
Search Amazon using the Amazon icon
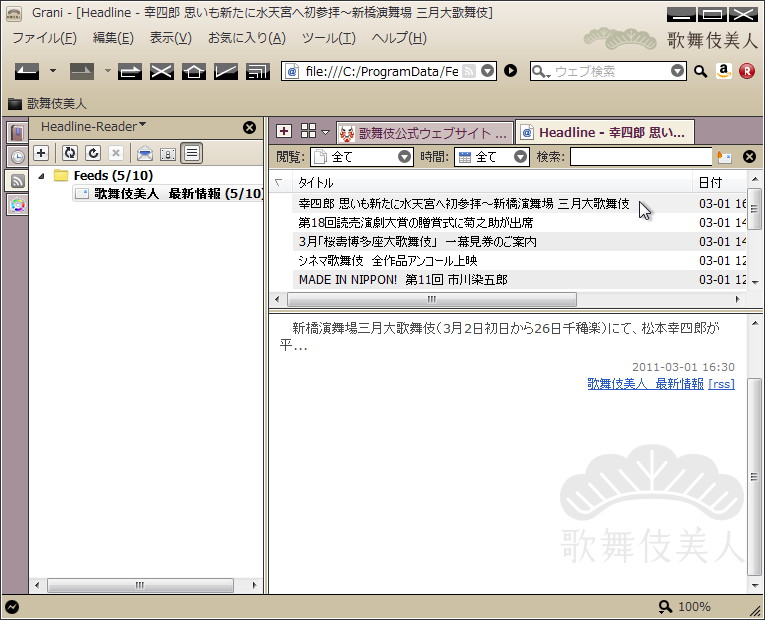click(724, 71)
